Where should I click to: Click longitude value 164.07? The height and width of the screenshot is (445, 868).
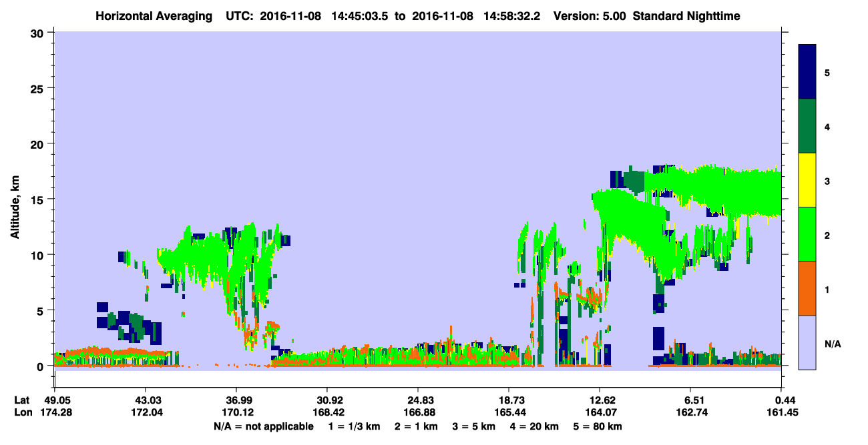pos(600,412)
